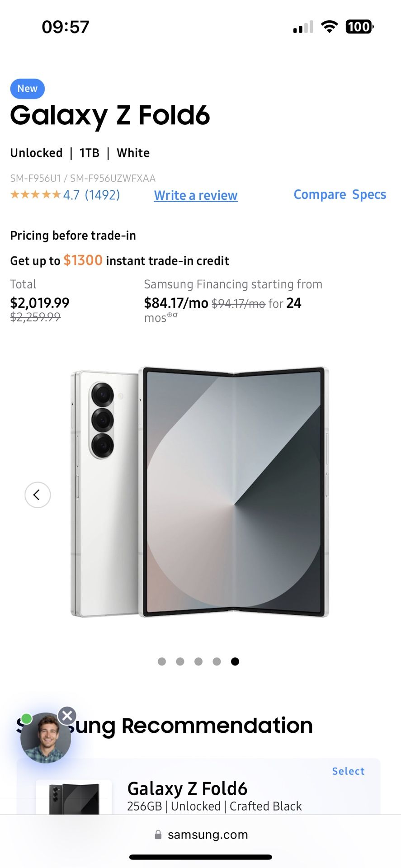Viewport: 401px width, 868px height.
Task: Tap the blue New badge
Action: pos(28,89)
